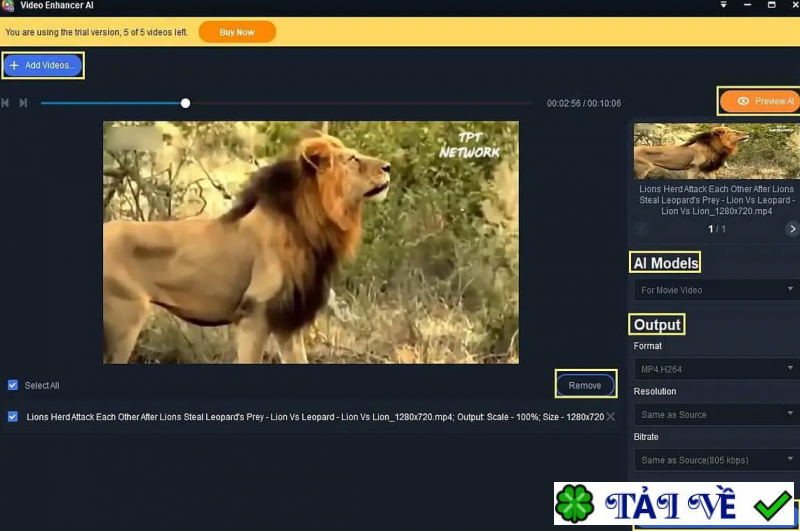Maximize the Video Enhancer AI window
800x531 pixels.
771,5
